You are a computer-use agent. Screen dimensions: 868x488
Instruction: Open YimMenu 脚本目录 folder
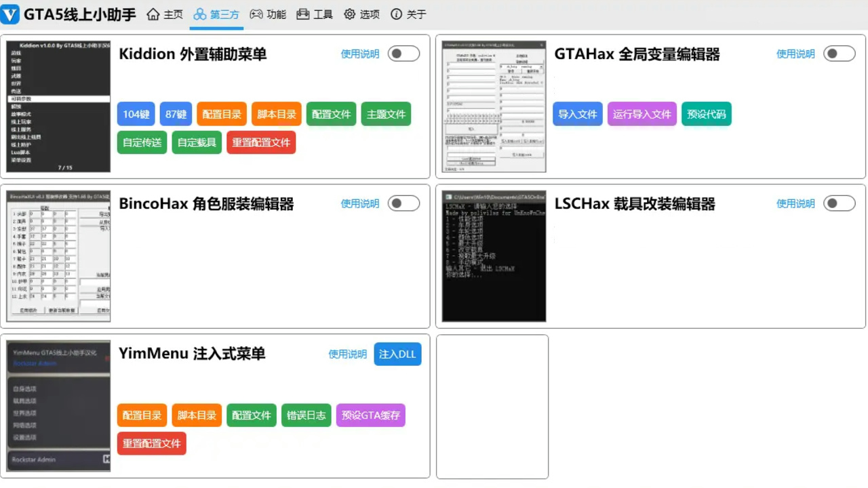coord(197,415)
